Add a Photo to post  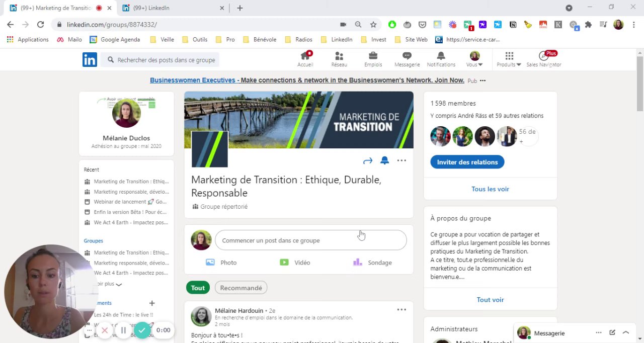coord(221,263)
